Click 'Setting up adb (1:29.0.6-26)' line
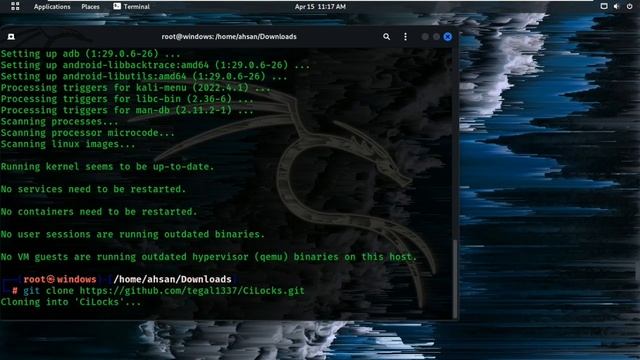The image size is (640, 360). (91, 53)
